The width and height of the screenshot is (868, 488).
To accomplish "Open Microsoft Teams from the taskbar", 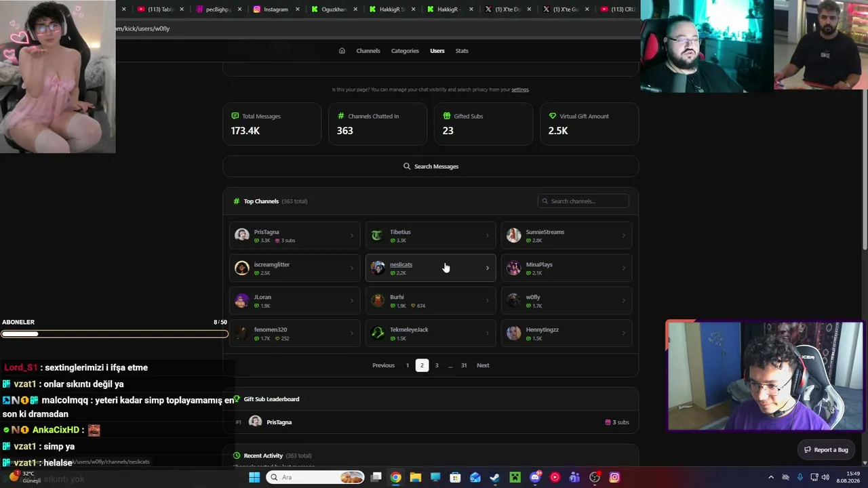I will pyautogui.click(x=575, y=477).
